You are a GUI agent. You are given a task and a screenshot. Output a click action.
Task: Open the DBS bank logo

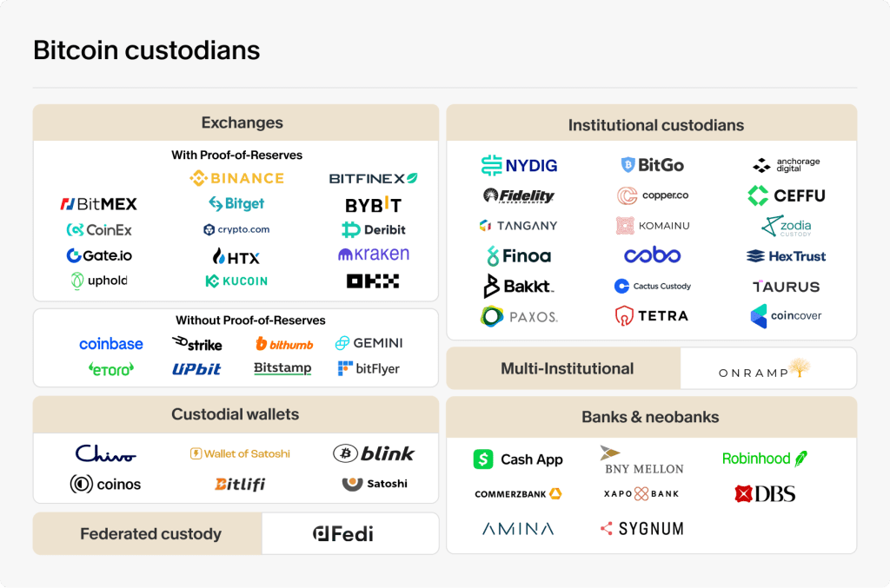pyautogui.click(x=765, y=494)
